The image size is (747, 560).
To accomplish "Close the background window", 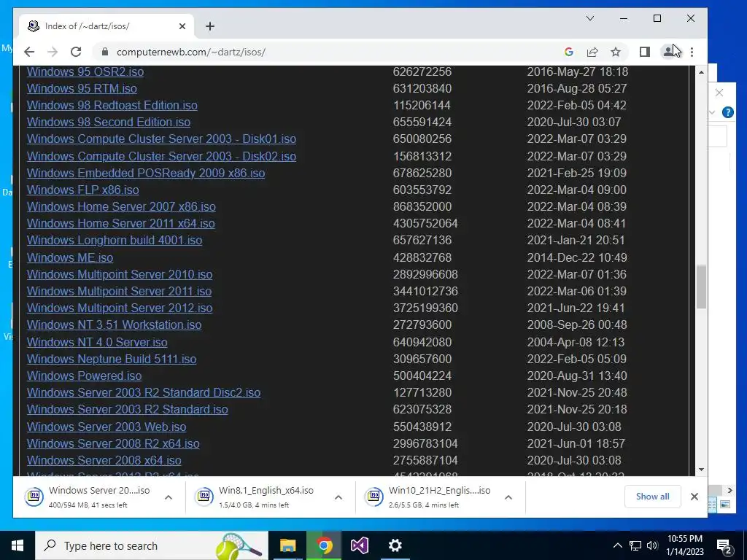I will 719,93.
